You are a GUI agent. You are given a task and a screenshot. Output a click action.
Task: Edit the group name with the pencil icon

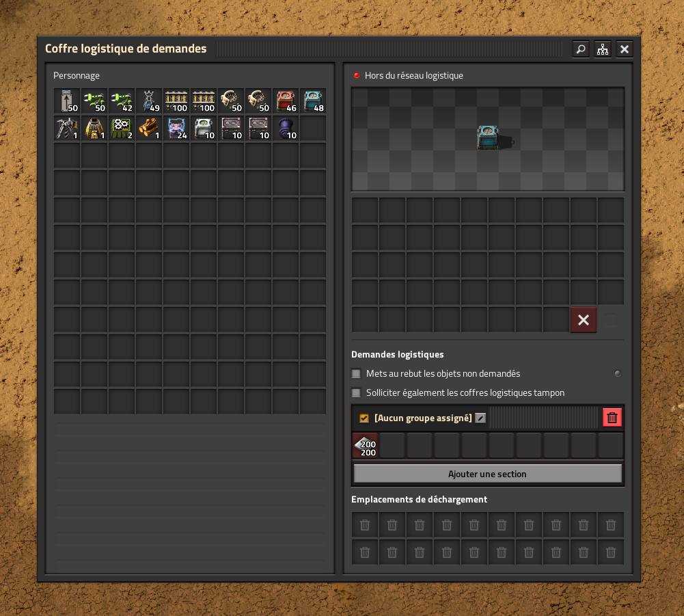point(480,418)
